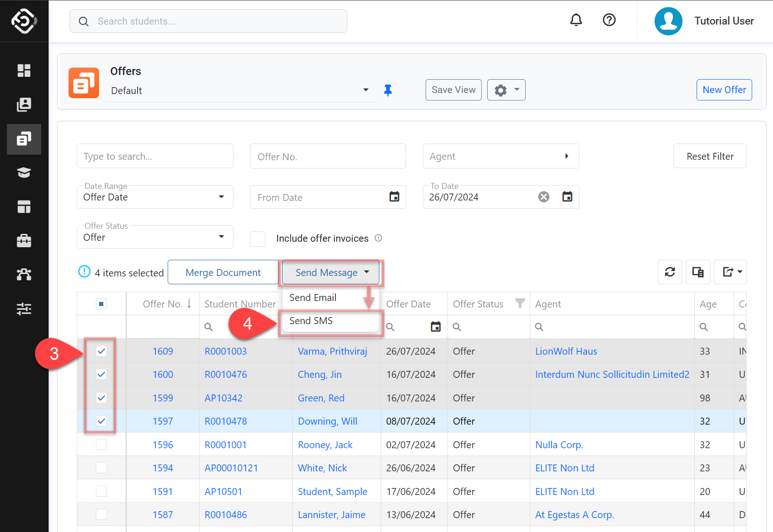Check the checkbox for offer 1591

pyautogui.click(x=101, y=491)
